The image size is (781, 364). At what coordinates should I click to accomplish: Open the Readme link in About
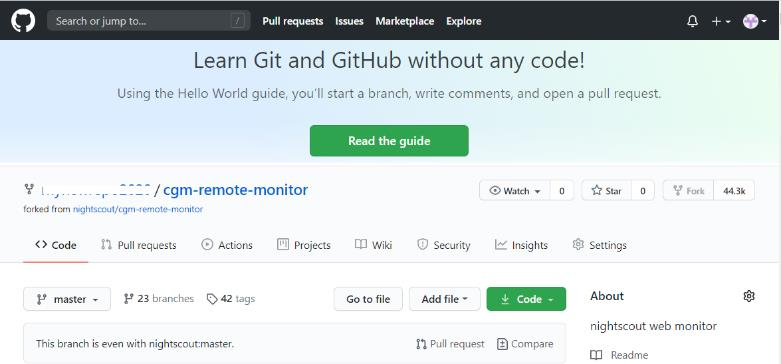pos(619,355)
